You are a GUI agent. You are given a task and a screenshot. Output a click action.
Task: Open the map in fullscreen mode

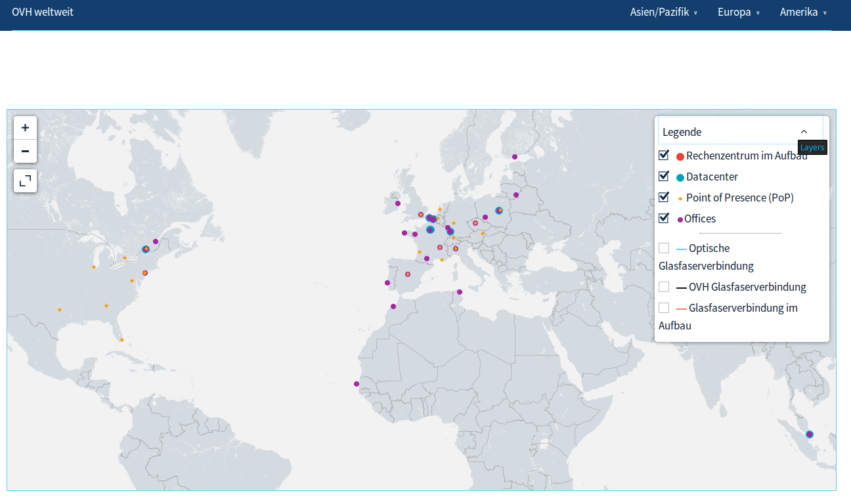pyautogui.click(x=25, y=180)
